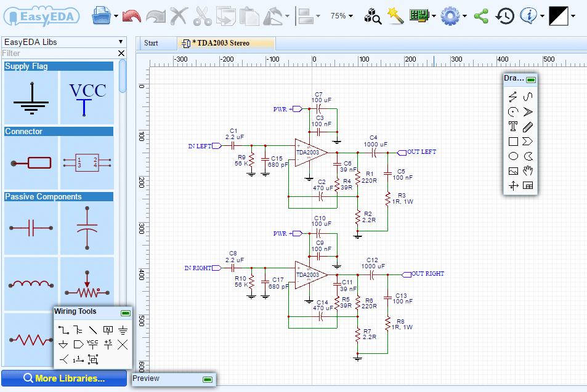Select the hand drag tool
587x392 pixels.
tap(528, 171)
